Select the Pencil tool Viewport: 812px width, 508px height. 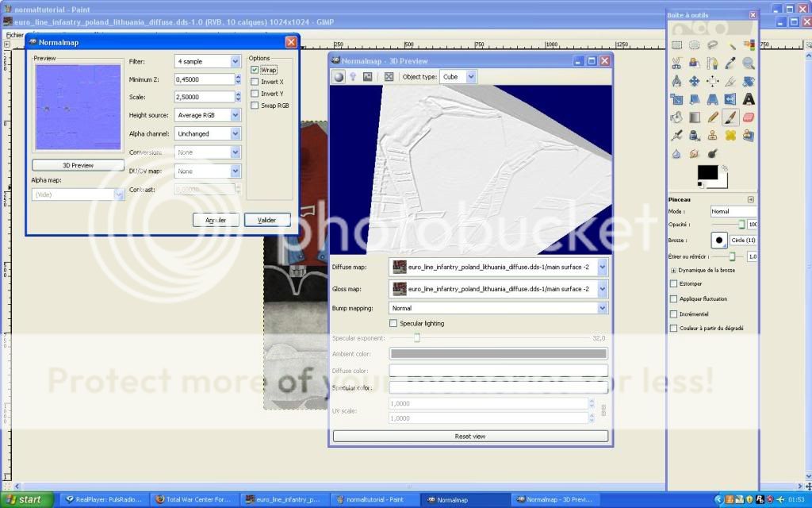click(713, 117)
